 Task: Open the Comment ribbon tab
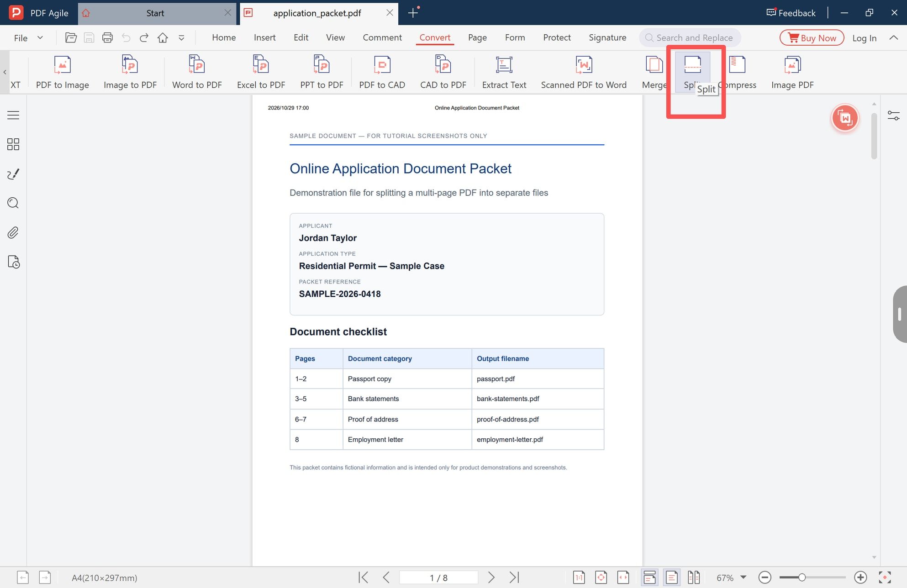coord(382,38)
